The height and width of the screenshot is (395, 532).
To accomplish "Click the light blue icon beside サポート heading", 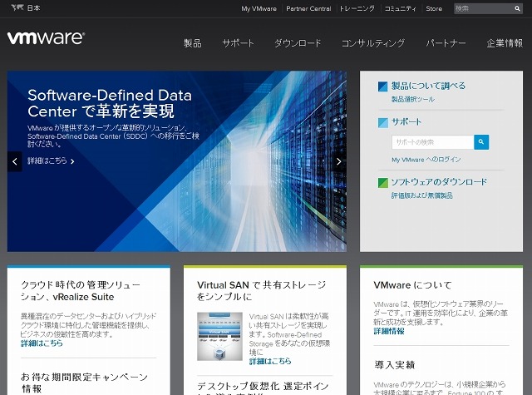I will [x=383, y=122].
